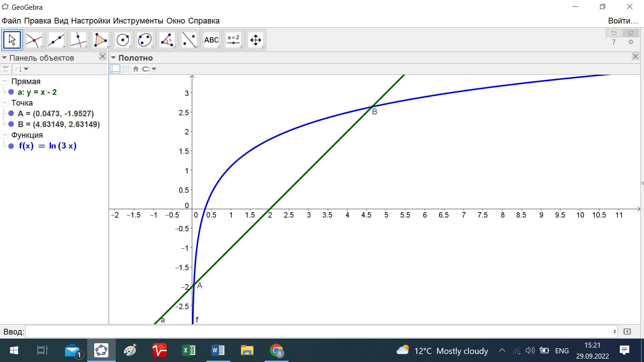Image resolution: width=644 pixels, height=362 pixels.
Task: Select the Slider a=2 tool
Action: pyautogui.click(x=233, y=40)
